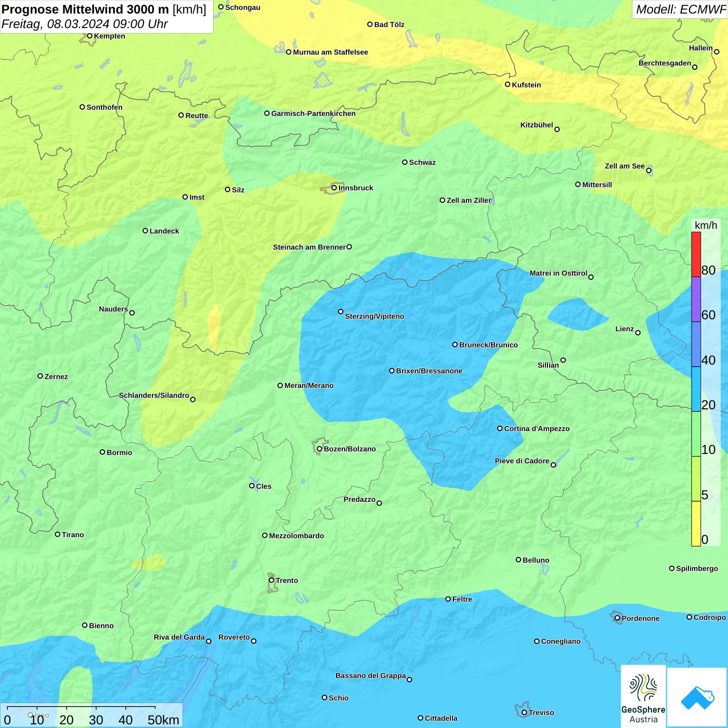Click the Innsbruck city marker
The image size is (728, 728).
click(334, 188)
